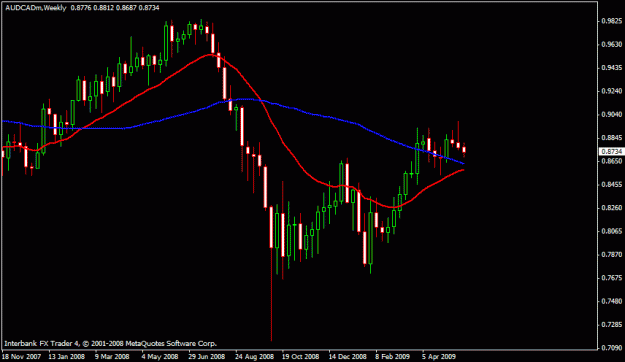The image size is (625, 362).
Task: Click the 24 Aug 2008 date label
Action: pyautogui.click(x=254, y=356)
